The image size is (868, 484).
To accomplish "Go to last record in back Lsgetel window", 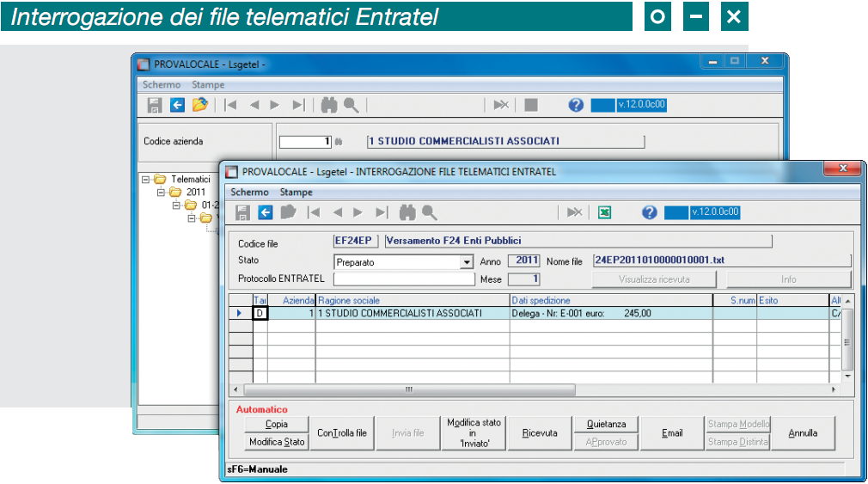I will coord(298,105).
